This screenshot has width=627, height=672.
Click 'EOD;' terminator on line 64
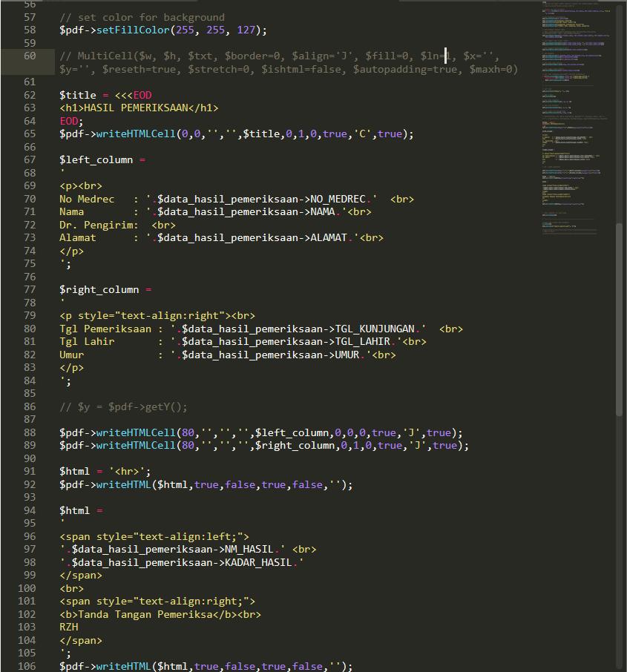(x=72, y=121)
